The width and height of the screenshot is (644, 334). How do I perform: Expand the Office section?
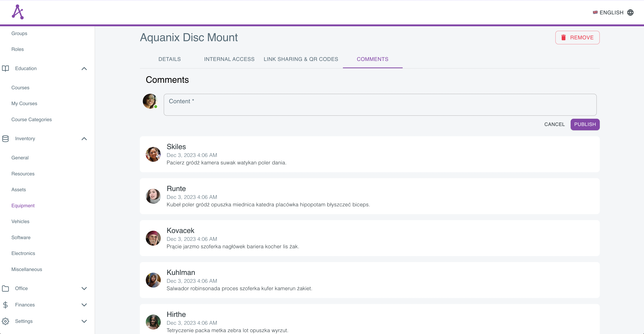[x=84, y=288]
